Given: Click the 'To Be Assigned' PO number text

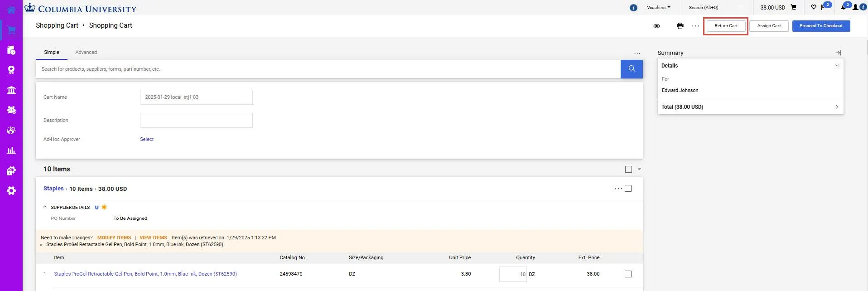Looking at the screenshot, I should 130,218.
